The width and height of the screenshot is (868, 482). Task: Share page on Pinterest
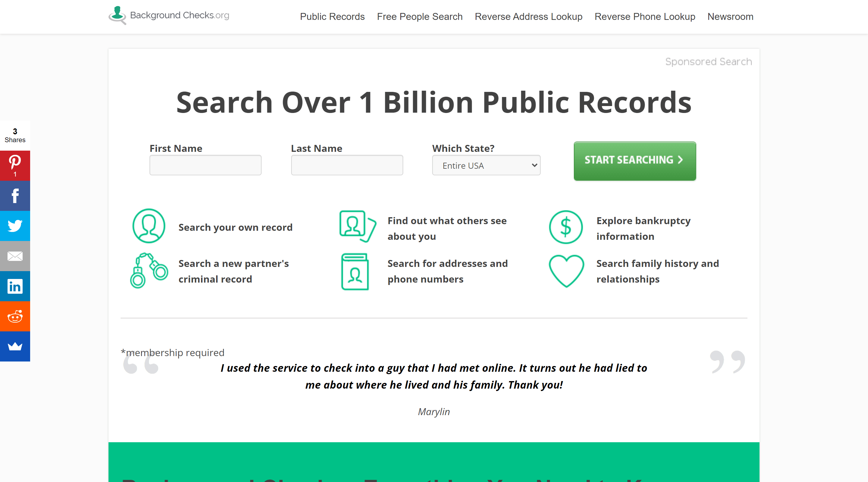pyautogui.click(x=15, y=165)
